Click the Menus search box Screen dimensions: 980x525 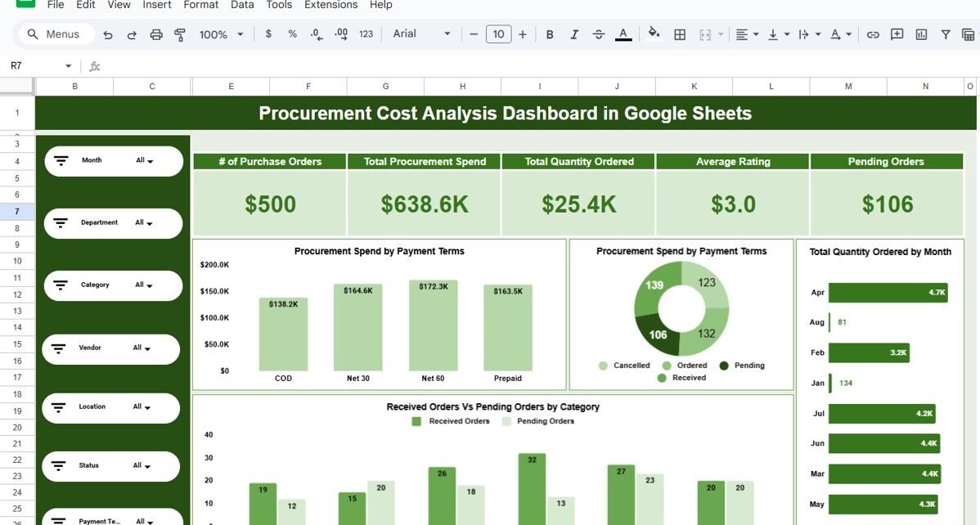pos(56,34)
